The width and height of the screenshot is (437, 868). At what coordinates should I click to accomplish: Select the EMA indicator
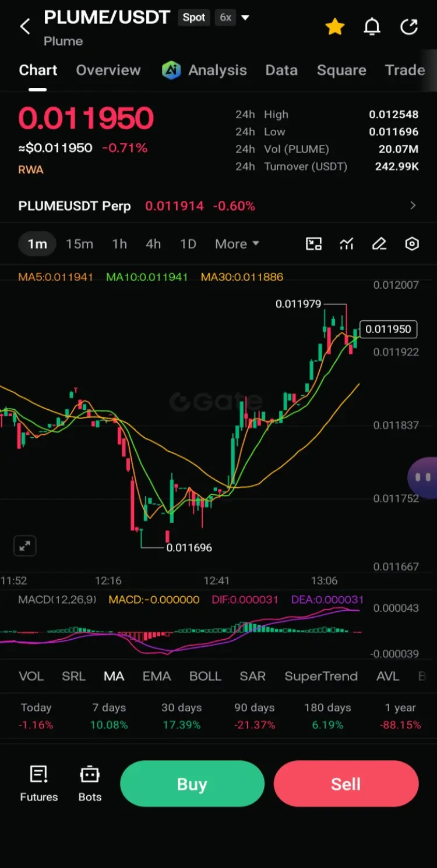[157, 676]
